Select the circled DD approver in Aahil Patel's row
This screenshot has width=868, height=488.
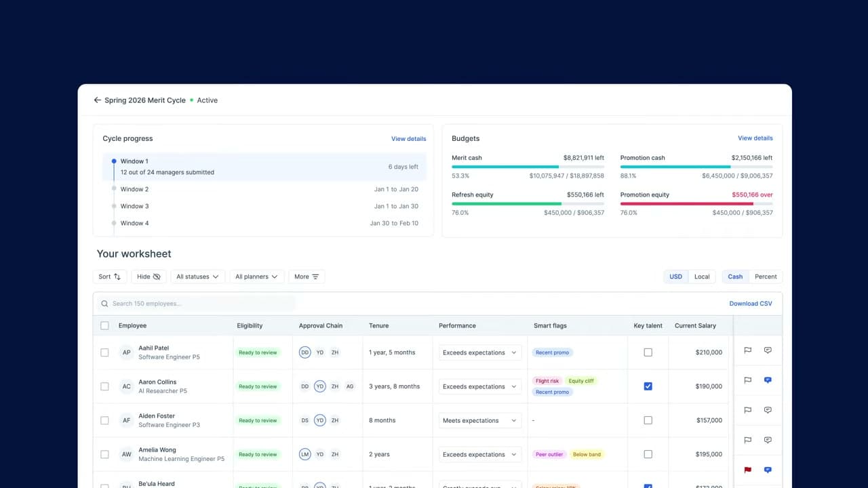305,352
